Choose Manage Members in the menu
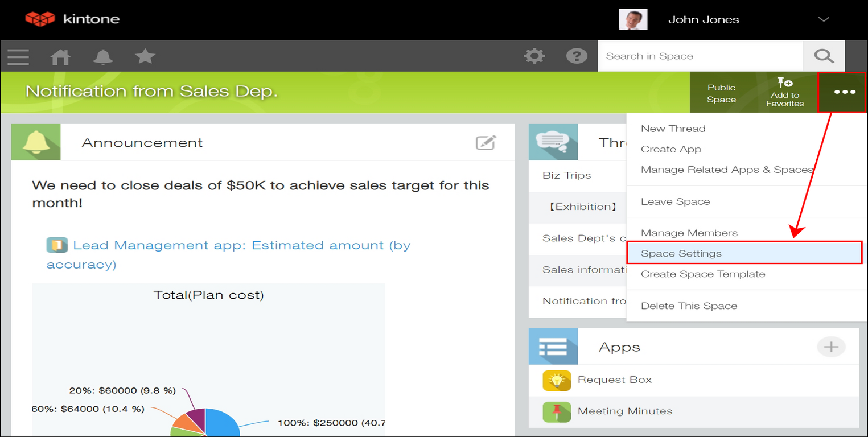868x437 pixels. pyautogui.click(x=689, y=232)
